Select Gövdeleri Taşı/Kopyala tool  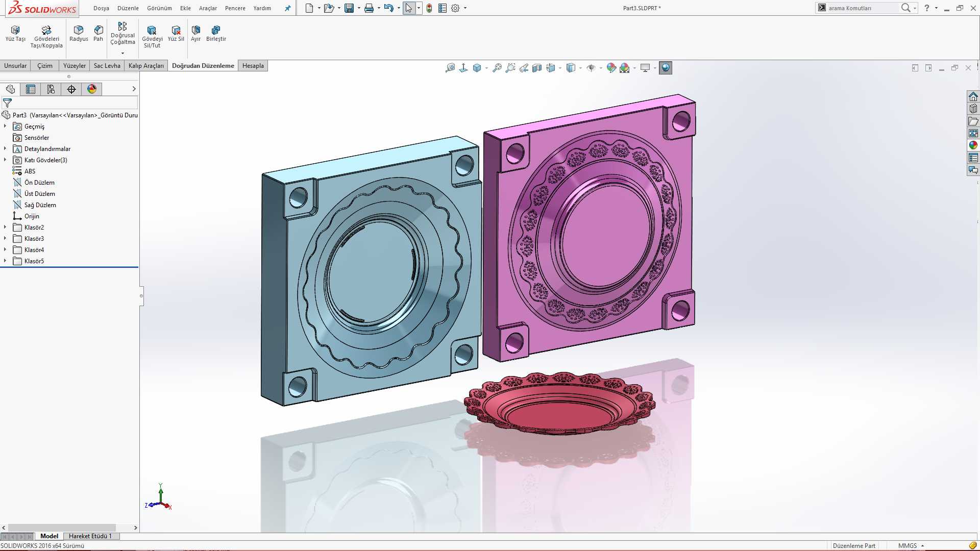pos(46,37)
